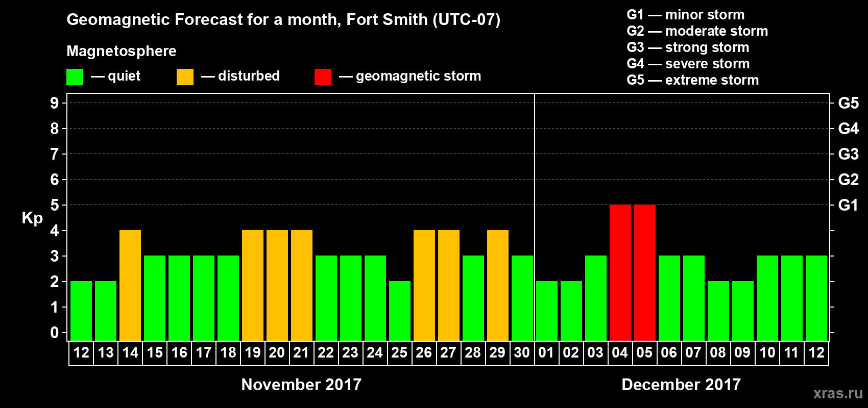Click the 'G5 — extreme storm' legend text
Viewport: 868px width, 408px height.
click(x=693, y=80)
